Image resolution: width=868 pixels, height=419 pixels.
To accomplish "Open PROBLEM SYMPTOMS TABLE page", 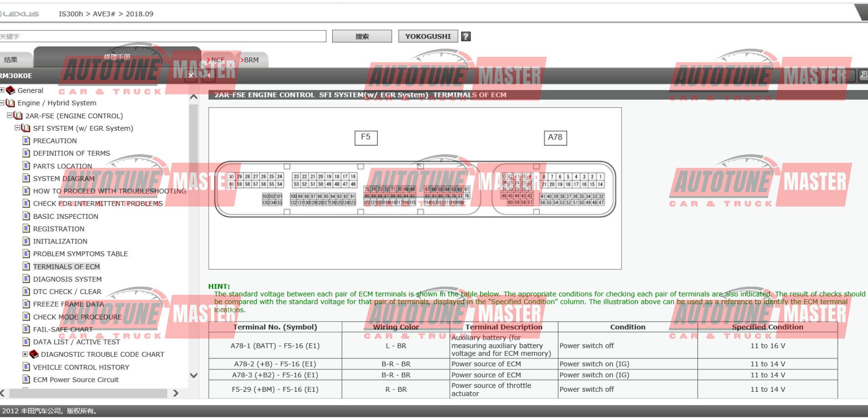I will tap(80, 254).
